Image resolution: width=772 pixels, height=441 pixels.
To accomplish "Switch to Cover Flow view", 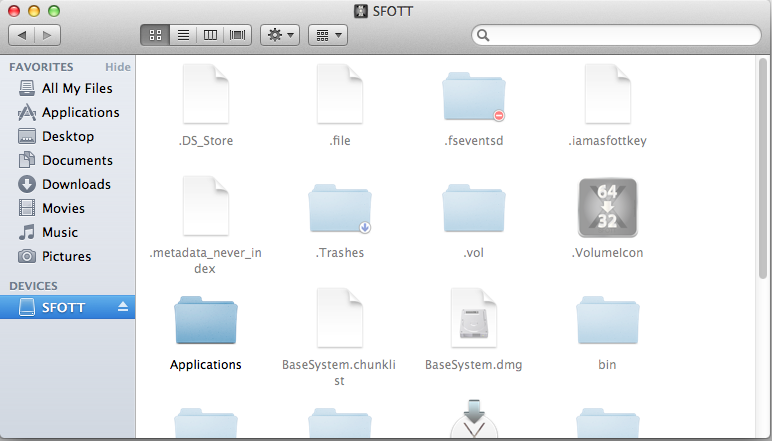I will click(x=238, y=35).
